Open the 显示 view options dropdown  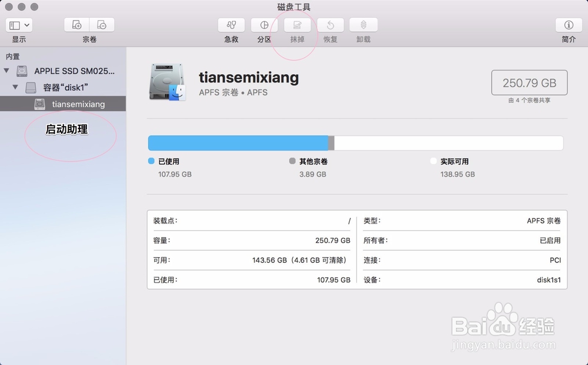pyautogui.click(x=19, y=25)
